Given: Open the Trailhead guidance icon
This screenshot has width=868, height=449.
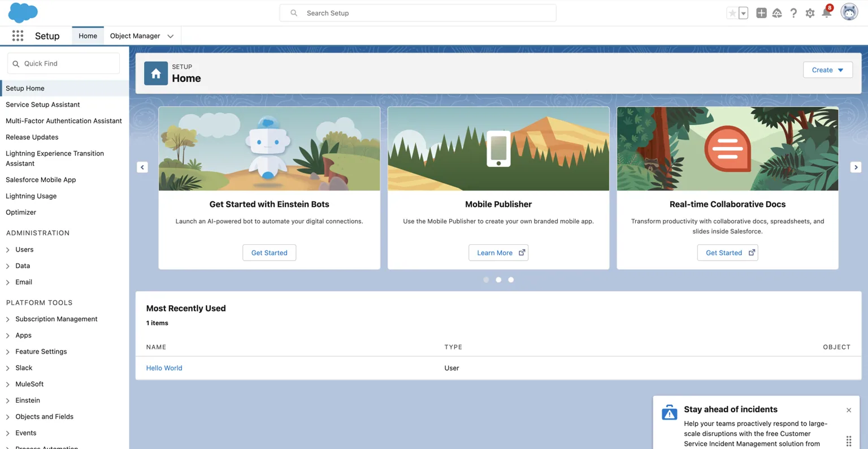Looking at the screenshot, I should [777, 13].
